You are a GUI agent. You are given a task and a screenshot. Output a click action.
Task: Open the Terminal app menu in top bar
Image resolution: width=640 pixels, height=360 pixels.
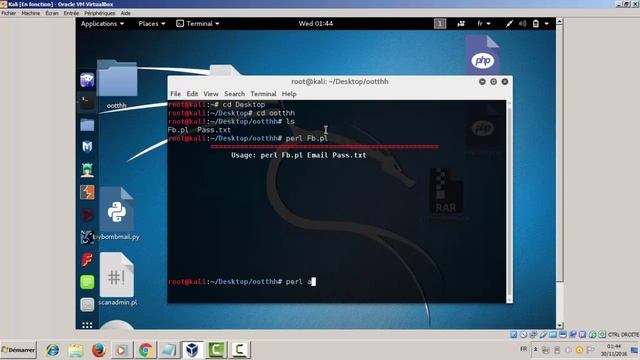(198, 24)
